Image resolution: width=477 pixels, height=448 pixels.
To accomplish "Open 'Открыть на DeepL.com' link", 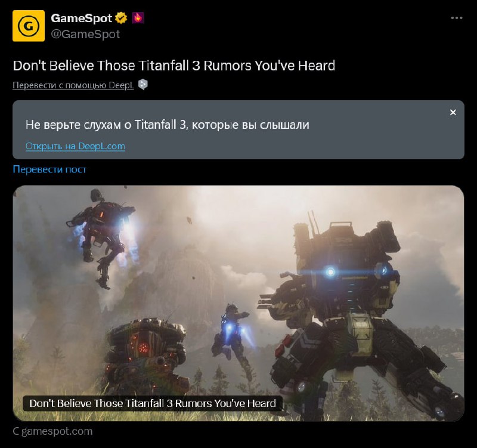I will (75, 146).
